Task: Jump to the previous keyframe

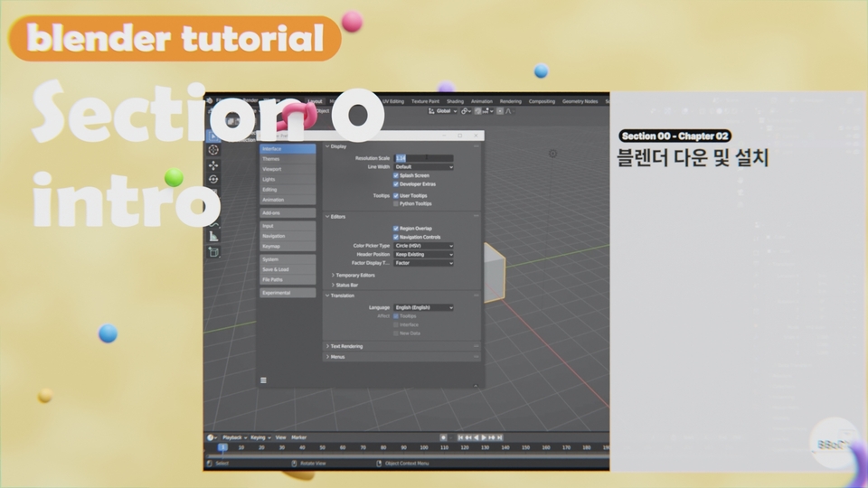Action: pos(468,437)
